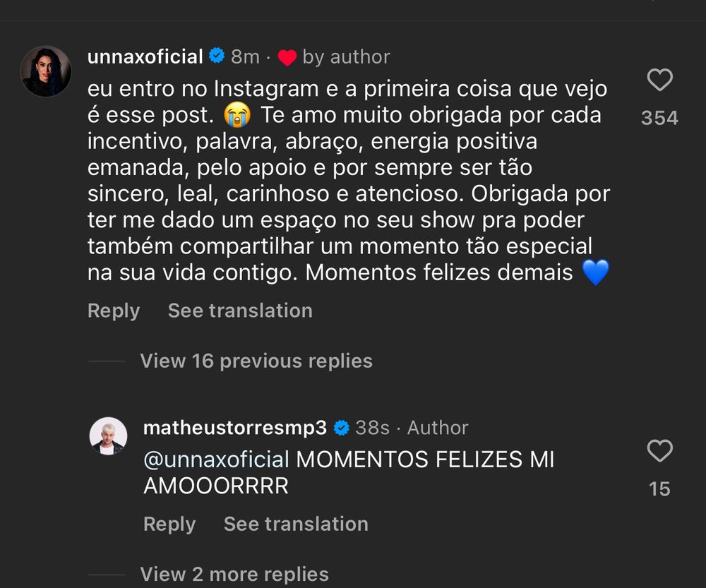See translation of unnaxoficial's comment
Viewport: 706px width, 588px height.
pos(240,311)
